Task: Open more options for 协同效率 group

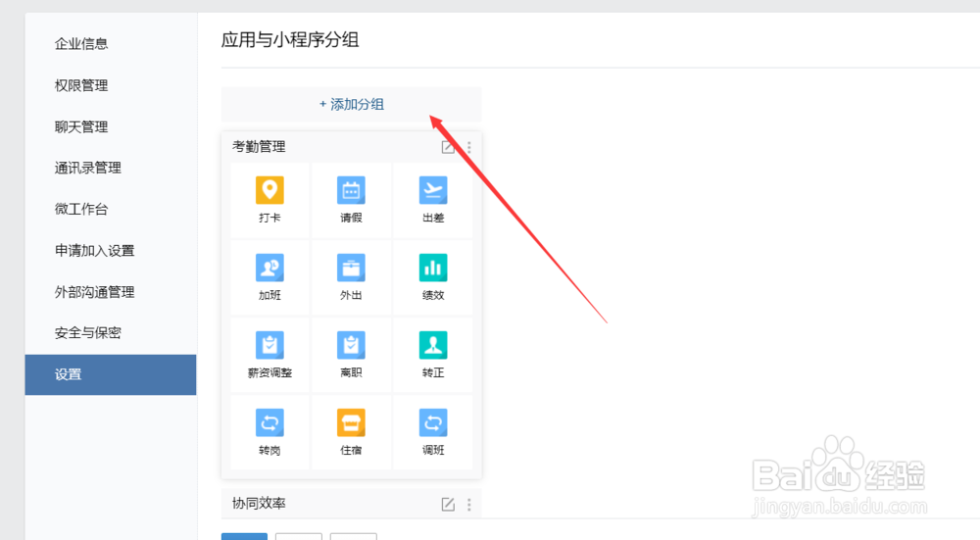Action: tap(469, 505)
